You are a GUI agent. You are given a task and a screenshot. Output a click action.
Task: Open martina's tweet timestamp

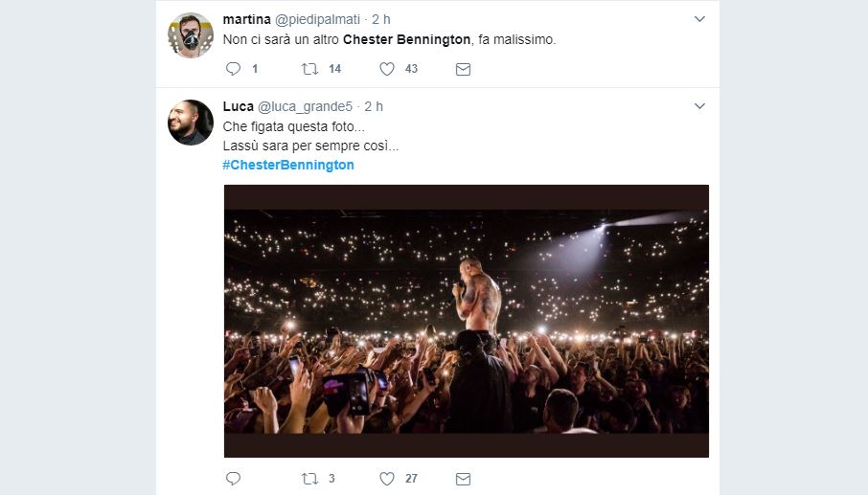[x=381, y=19]
